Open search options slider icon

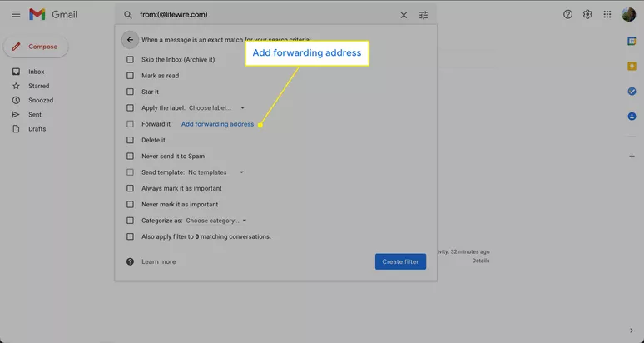(x=424, y=15)
